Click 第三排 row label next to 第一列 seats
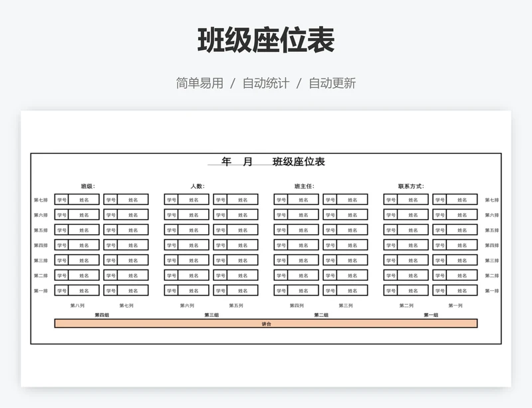Screen dimensions: 532x408 (x=492, y=260)
